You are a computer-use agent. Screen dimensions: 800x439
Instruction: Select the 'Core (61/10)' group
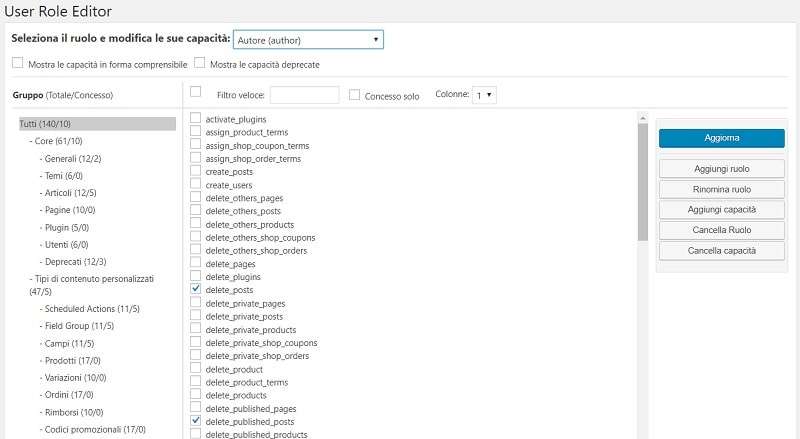point(58,141)
